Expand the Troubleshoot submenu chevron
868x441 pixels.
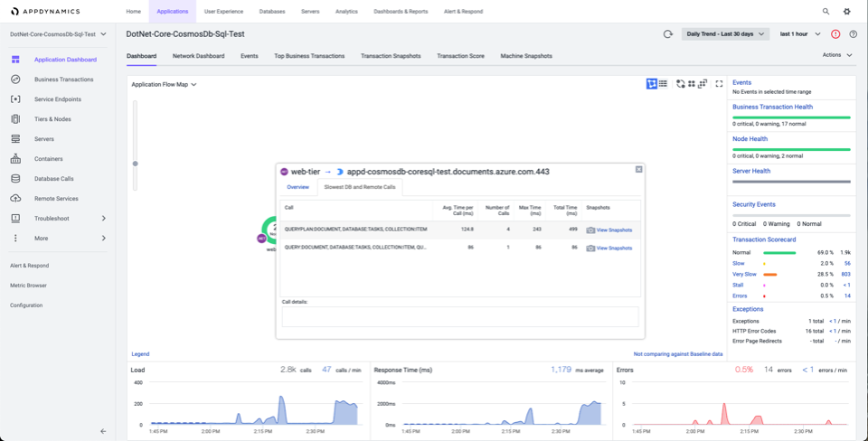tap(103, 219)
